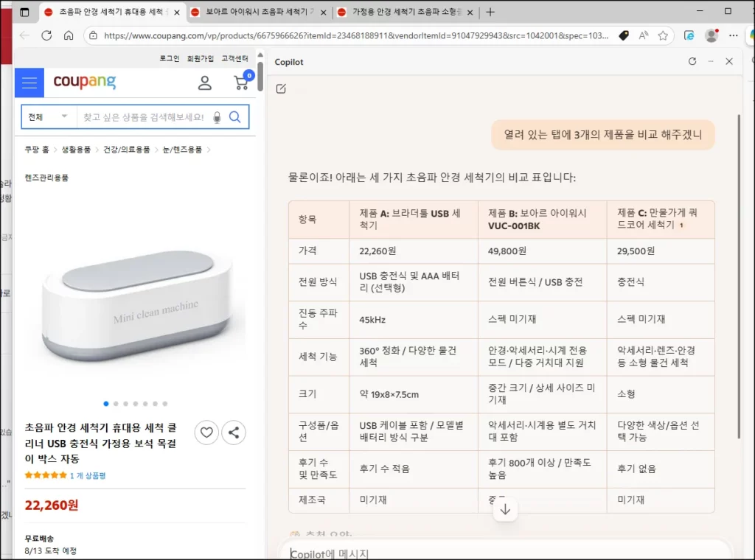
Task: Focus the Coupang search input field
Action: pyautogui.click(x=144, y=117)
